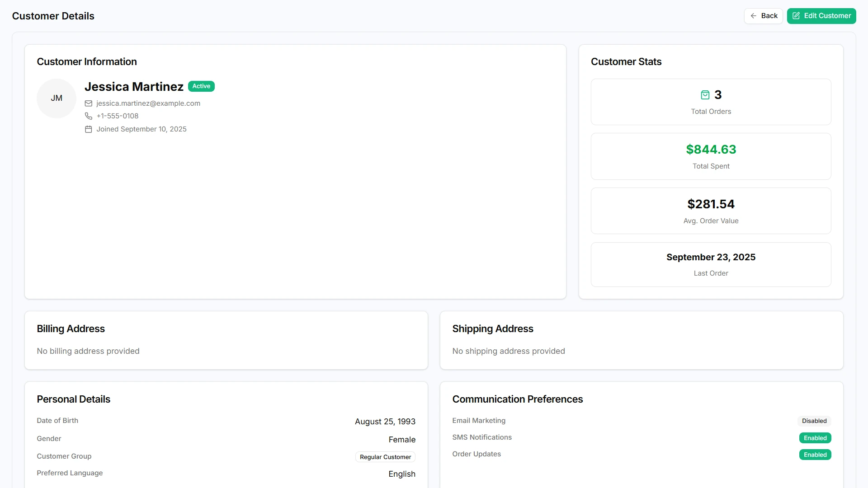Click the Active status badge

[201, 86]
